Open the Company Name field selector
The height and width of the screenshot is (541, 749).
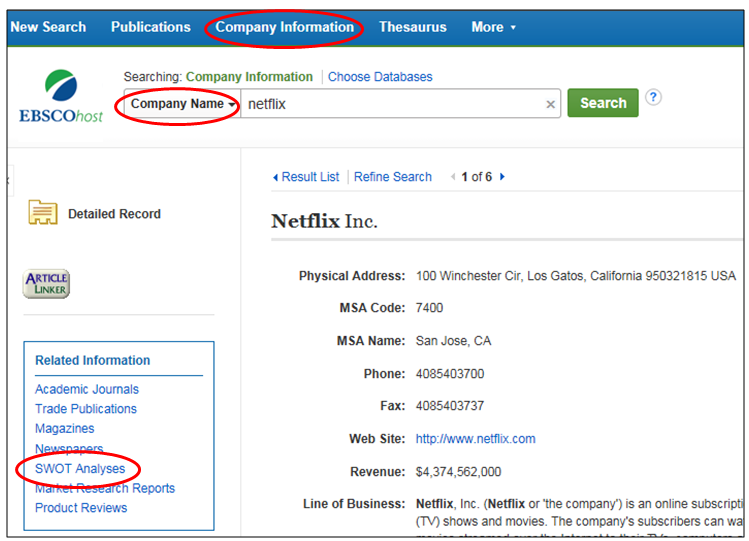click(x=182, y=104)
